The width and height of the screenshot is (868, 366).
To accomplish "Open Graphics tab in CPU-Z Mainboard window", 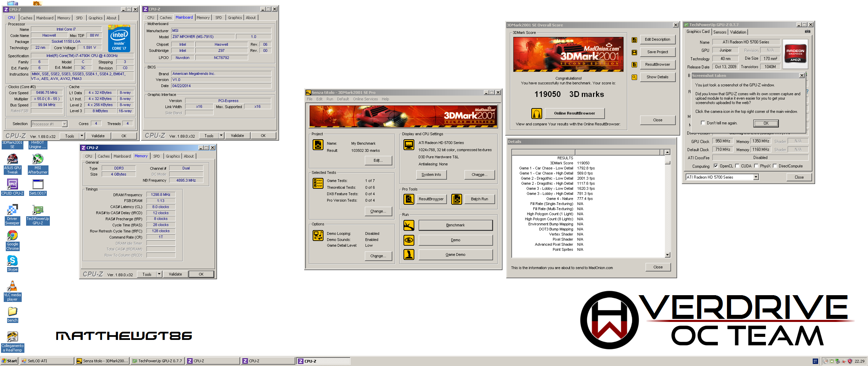I will tap(235, 18).
